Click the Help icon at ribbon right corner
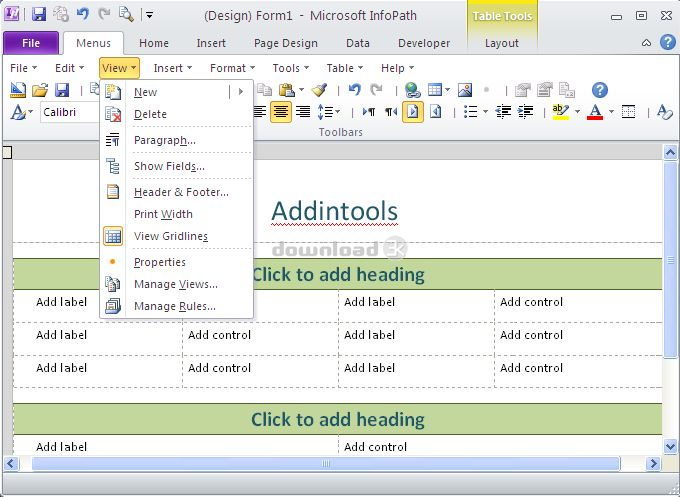This screenshot has height=497, width=680. (x=668, y=43)
